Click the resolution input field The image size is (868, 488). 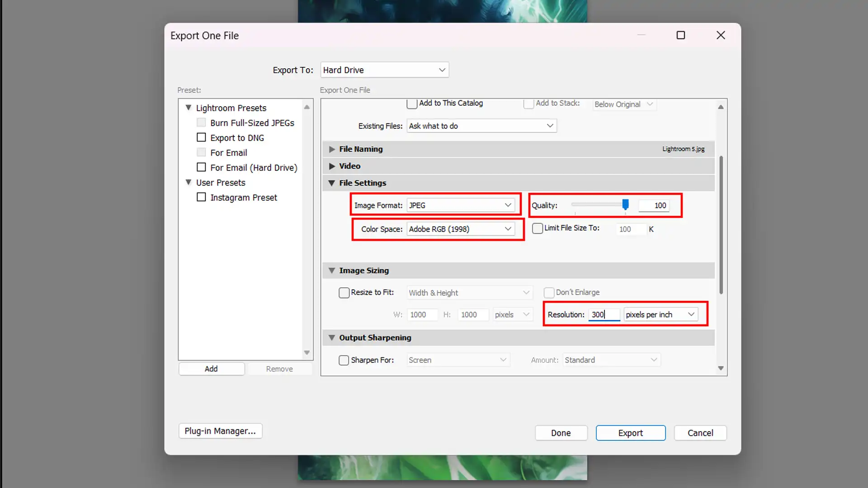coord(604,314)
